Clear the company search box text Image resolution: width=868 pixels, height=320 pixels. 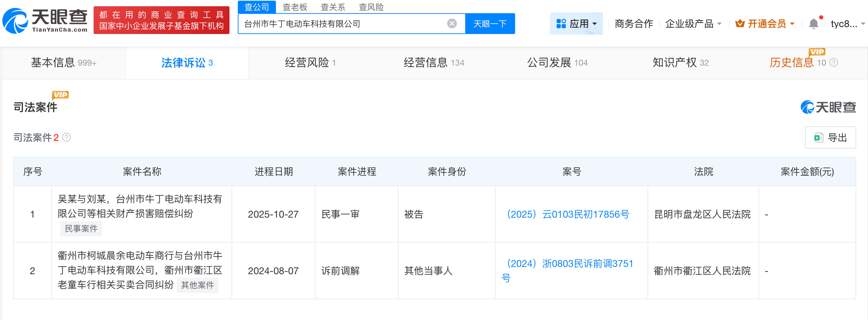pyautogui.click(x=452, y=24)
